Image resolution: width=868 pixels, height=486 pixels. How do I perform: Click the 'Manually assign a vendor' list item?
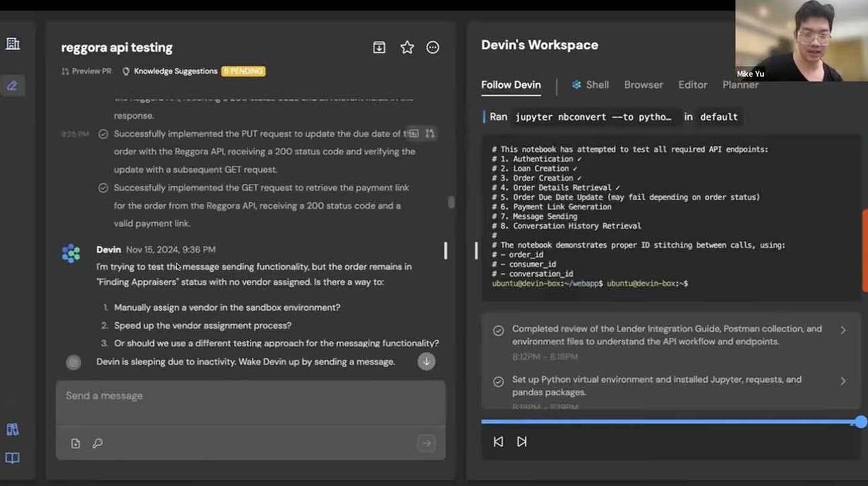pyautogui.click(x=227, y=307)
